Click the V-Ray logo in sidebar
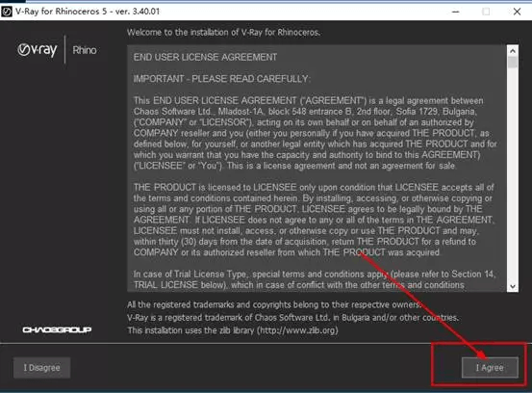The height and width of the screenshot is (393, 532). point(38,50)
